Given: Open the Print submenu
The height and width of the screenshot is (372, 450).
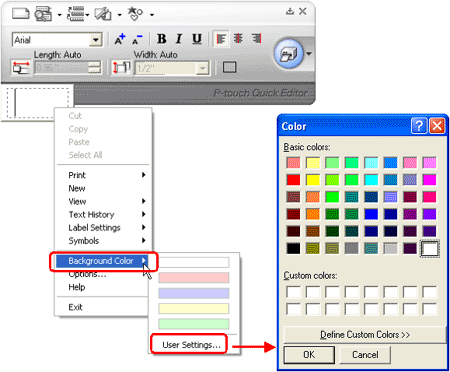Looking at the screenshot, I should coord(103,175).
